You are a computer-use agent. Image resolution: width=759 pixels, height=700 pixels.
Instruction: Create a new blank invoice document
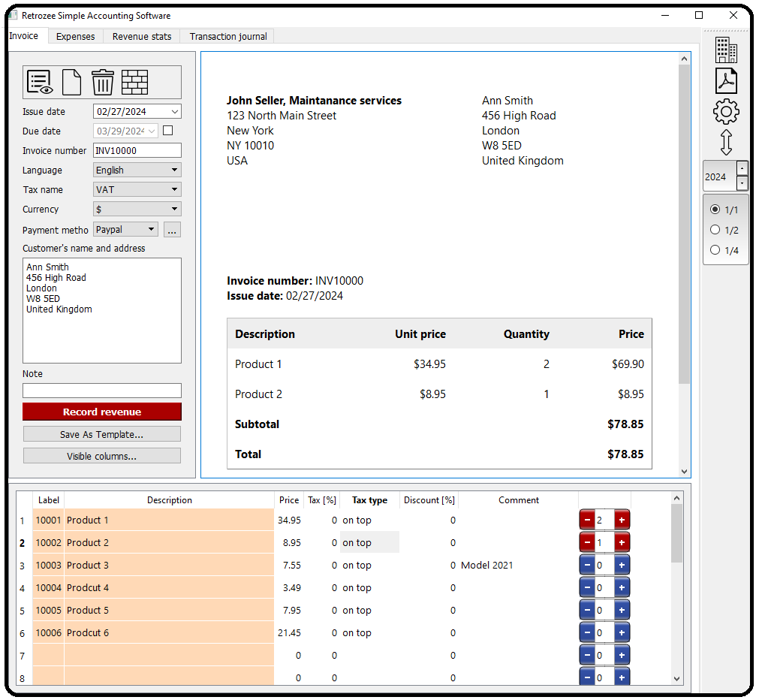click(71, 82)
